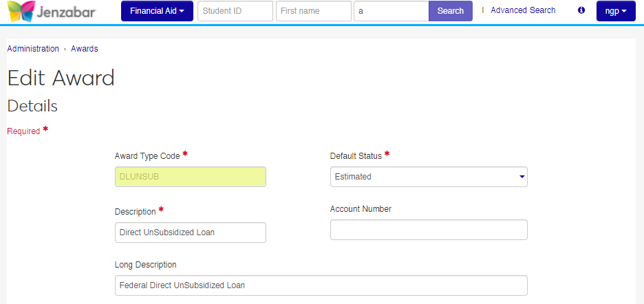Click the Required label text
The width and height of the screenshot is (644, 304).
point(23,131)
